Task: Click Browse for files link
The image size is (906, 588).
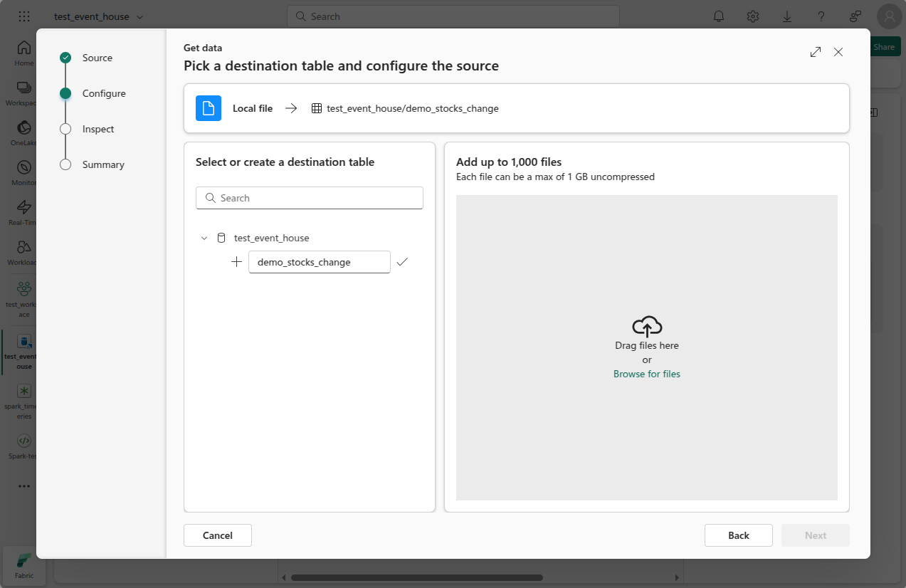Action: [x=646, y=374]
